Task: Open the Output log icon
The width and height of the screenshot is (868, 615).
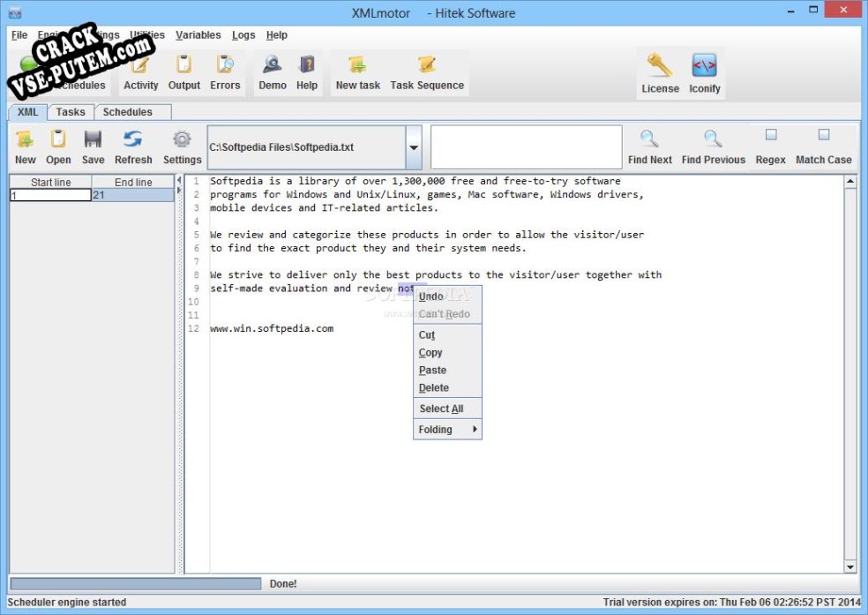Action: (x=183, y=72)
